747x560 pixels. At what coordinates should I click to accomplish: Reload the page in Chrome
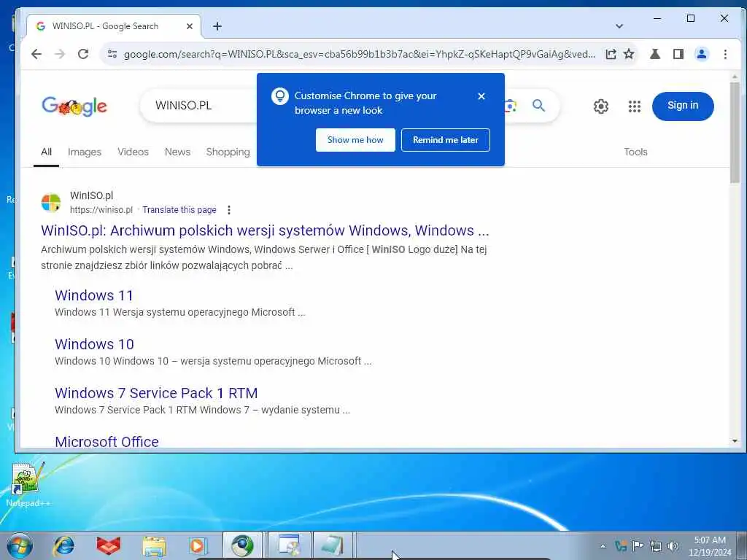(x=83, y=54)
